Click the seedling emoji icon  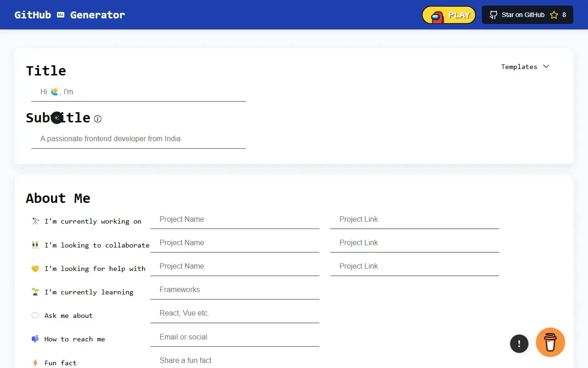35,292
